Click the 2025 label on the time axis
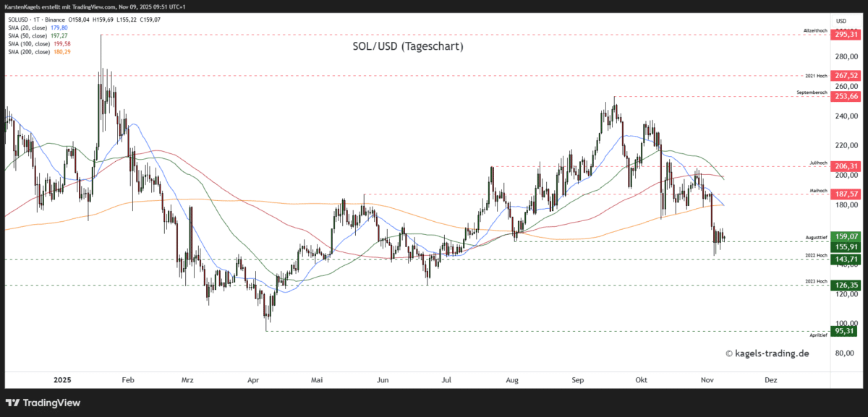 coord(61,379)
